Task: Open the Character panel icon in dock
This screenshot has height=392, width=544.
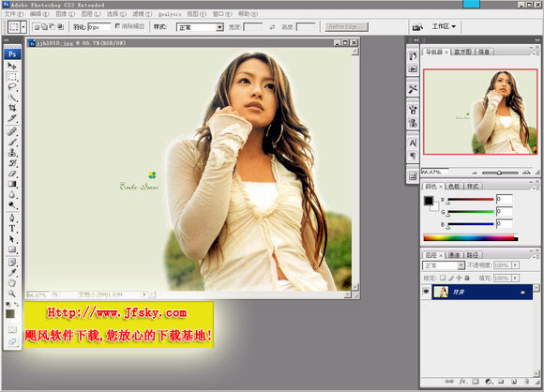Action: (x=413, y=143)
